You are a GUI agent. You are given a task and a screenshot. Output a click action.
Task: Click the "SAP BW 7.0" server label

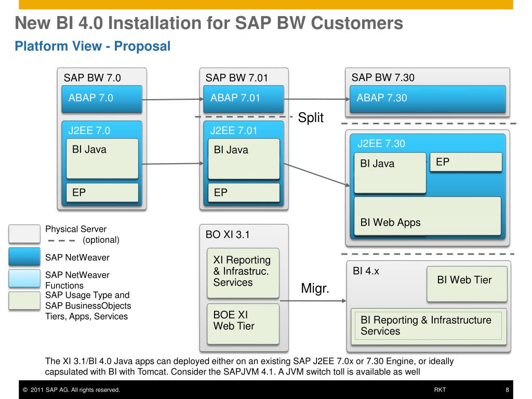point(92,78)
